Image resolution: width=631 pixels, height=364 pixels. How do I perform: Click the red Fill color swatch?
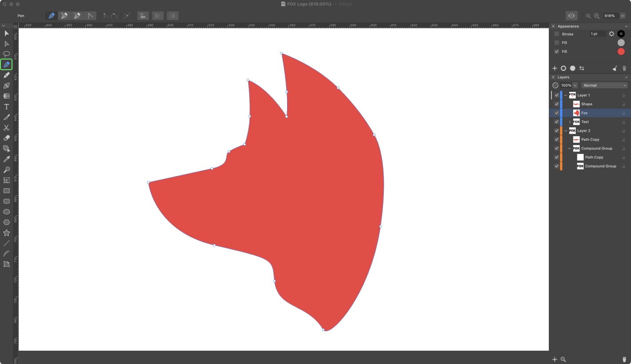(x=621, y=51)
